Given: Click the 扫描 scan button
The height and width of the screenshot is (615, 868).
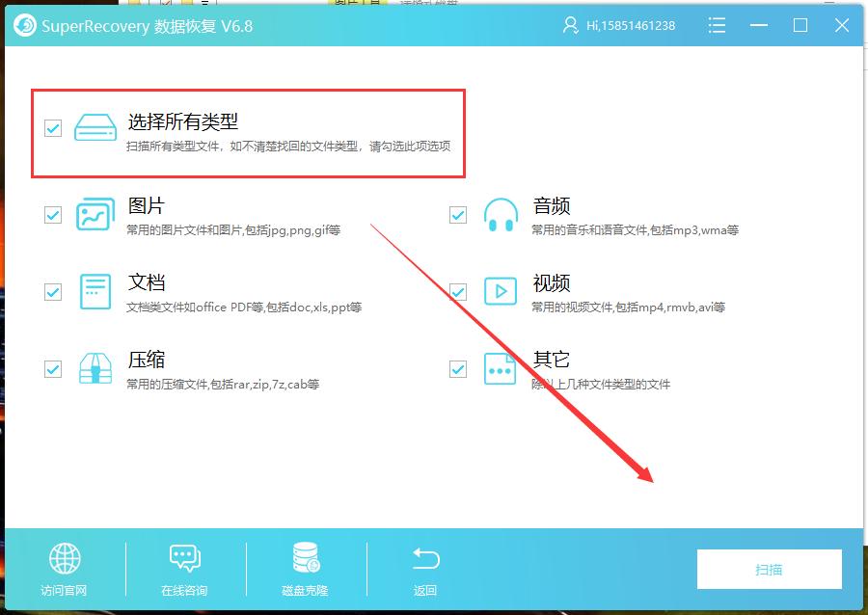Looking at the screenshot, I should pyautogui.click(x=769, y=569).
